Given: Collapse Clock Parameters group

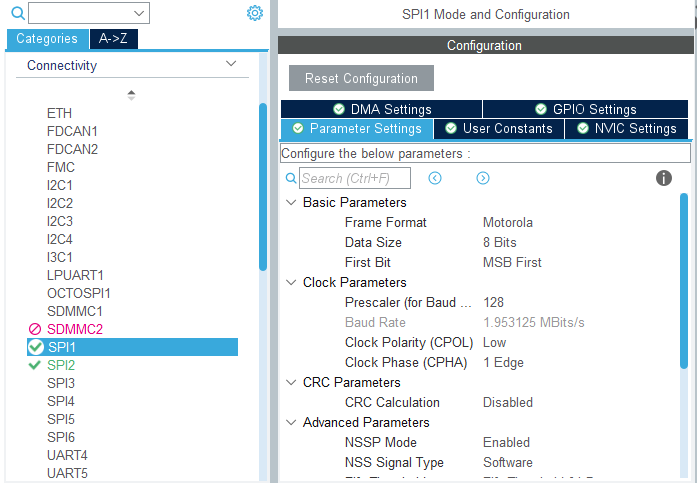Looking at the screenshot, I should tap(291, 283).
